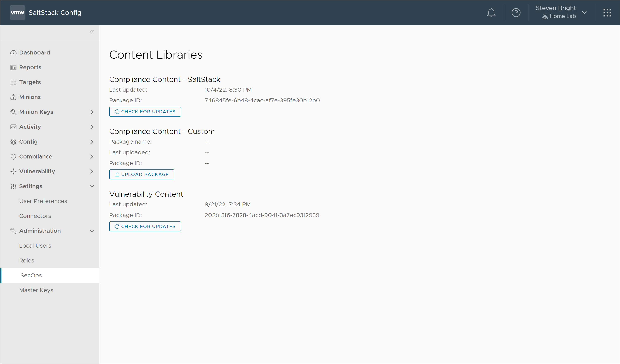Click the notification bell icon
Image resolution: width=620 pixels, height=364 pixels.
click(491, 13)
